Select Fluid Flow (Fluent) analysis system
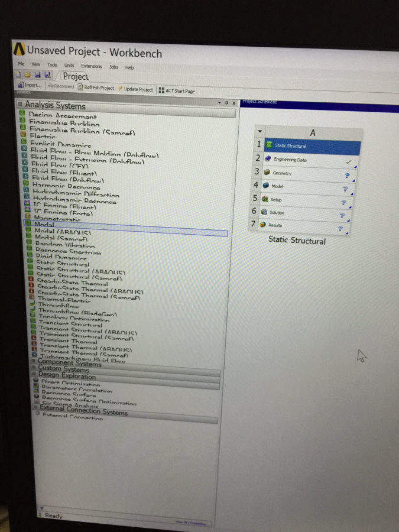Viewport: 399px width, 532px height. click(x=64, y=171)
